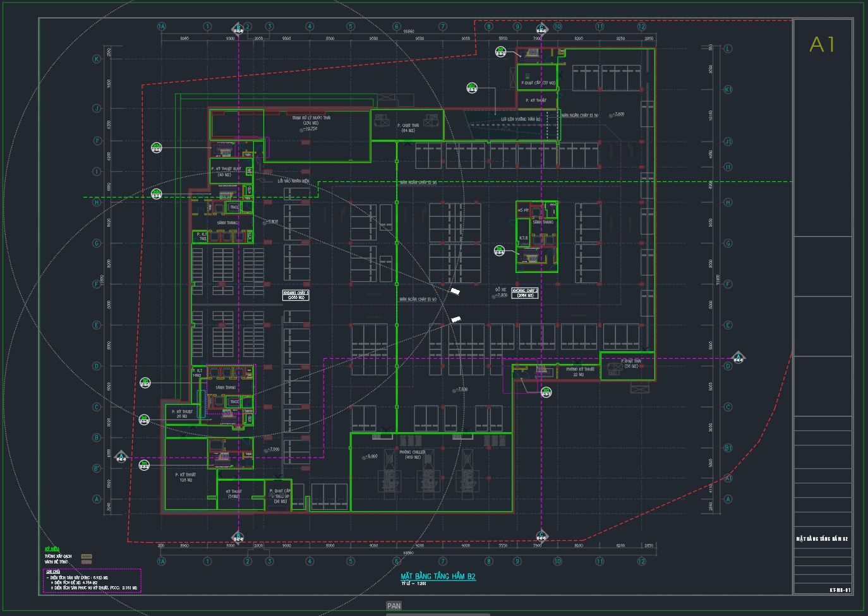Screen dimensions: 868x616
Task: Click grid bubble 6 in the bottom row
Action: 397,561
